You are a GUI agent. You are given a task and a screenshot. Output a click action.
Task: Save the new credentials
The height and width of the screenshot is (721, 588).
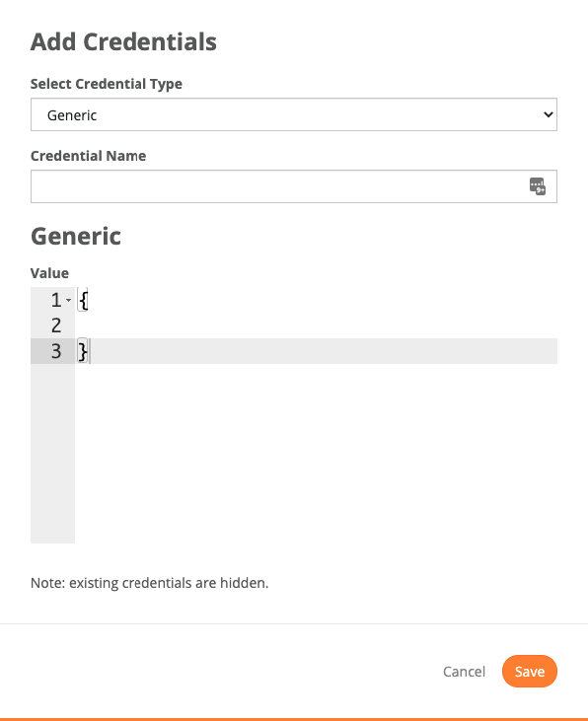530,672
